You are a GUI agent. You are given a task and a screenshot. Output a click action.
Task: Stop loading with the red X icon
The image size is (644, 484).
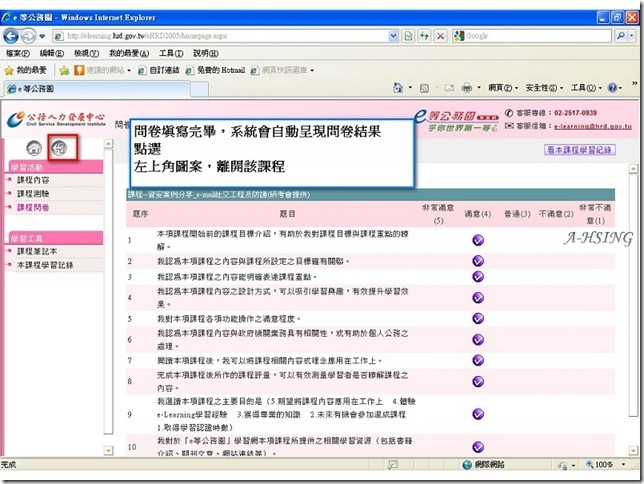(x=440, y=36)
